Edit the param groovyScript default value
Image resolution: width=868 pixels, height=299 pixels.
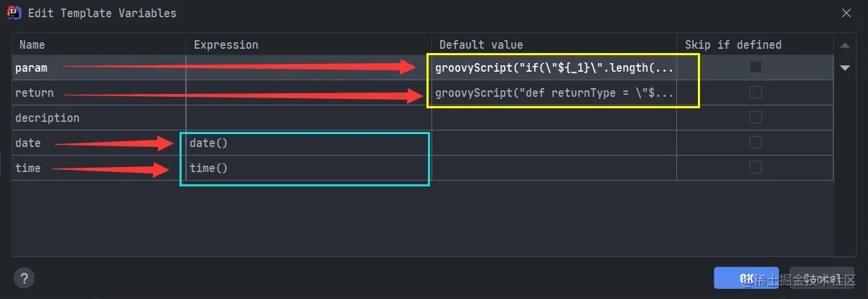[x=554, y=67]
